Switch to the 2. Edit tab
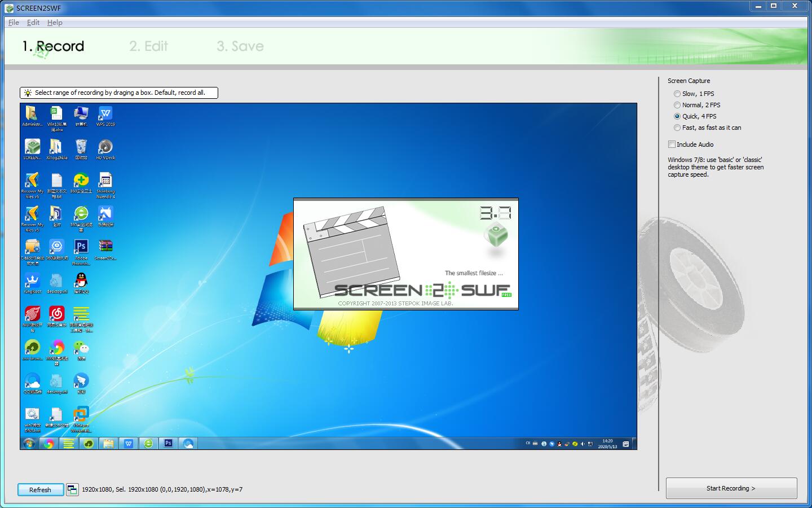The image size is (812, 508). click(148, 46)
